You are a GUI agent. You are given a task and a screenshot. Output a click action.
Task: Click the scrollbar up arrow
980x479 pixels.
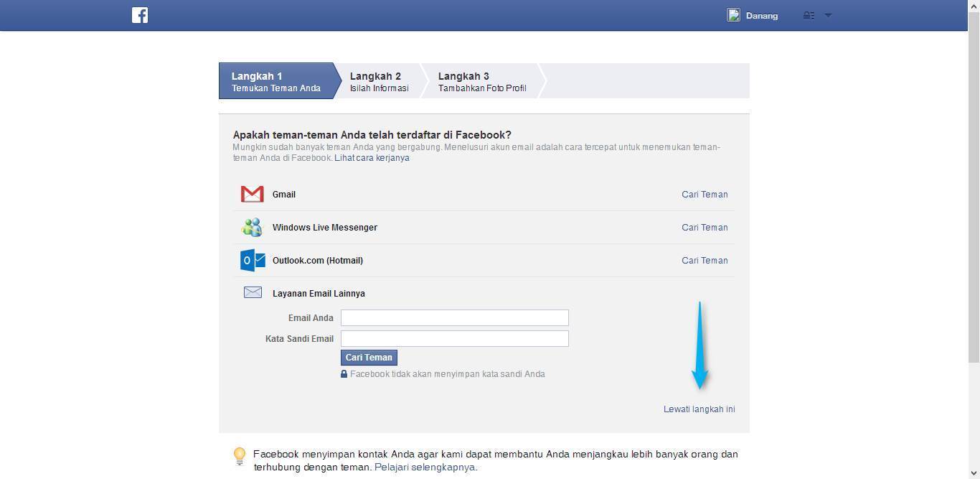(974, 6)
